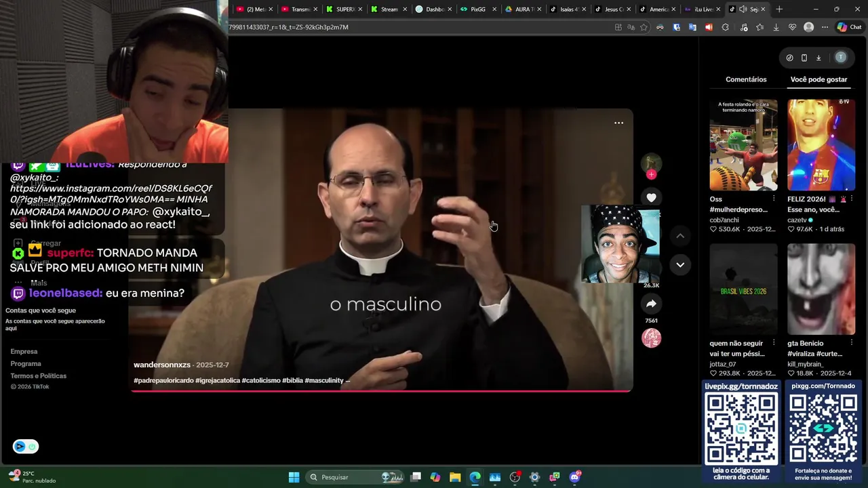This screenshot has width=868, height=488.
Task: Open the kill_mybrain_ author link
Action: 806,365
